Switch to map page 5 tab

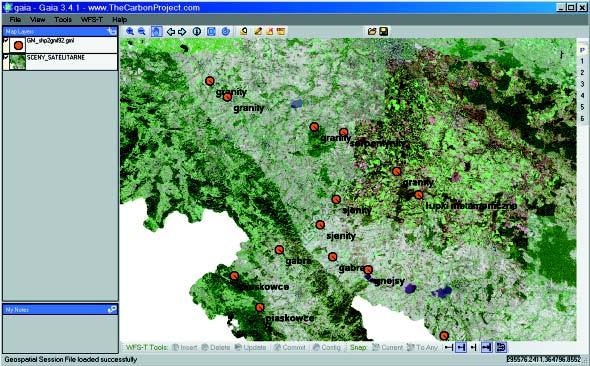tap(582, 107)
